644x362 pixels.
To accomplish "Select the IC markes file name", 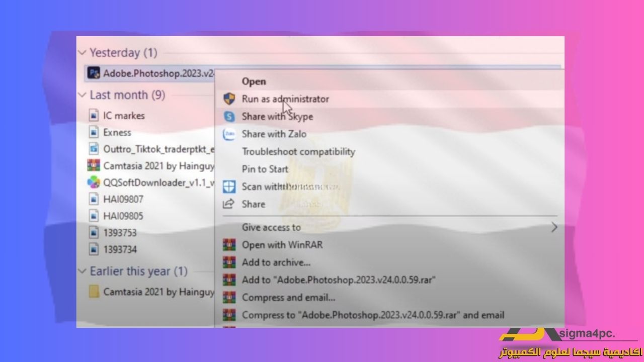I will (x=124, y=116).
